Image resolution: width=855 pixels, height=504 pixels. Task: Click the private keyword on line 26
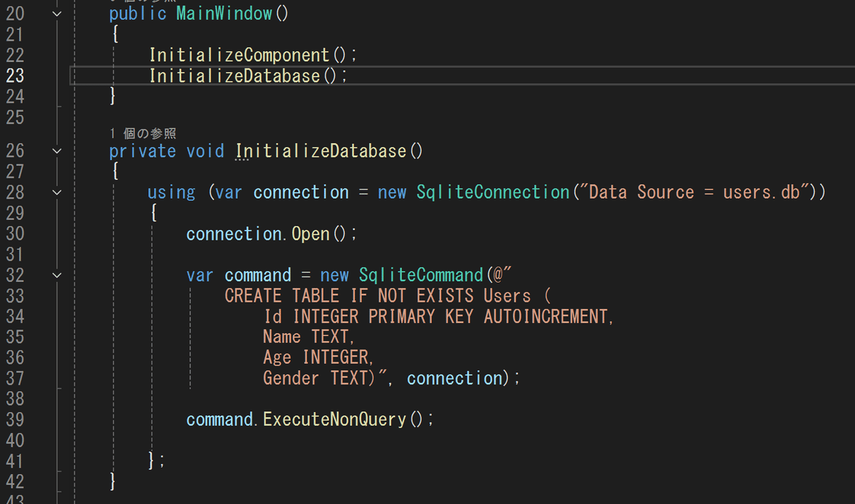[x=142, y=150]
